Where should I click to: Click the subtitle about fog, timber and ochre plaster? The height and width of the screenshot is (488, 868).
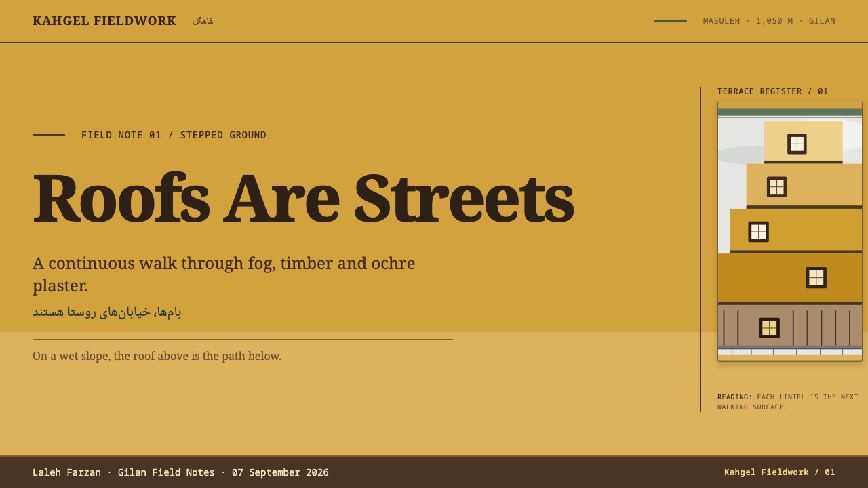click(224, 274)
